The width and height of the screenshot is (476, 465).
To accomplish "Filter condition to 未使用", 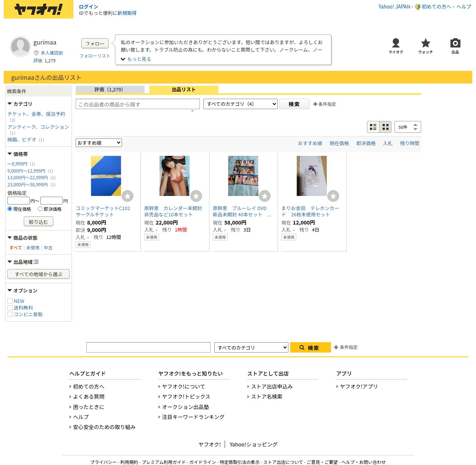I will coord(33,248).
